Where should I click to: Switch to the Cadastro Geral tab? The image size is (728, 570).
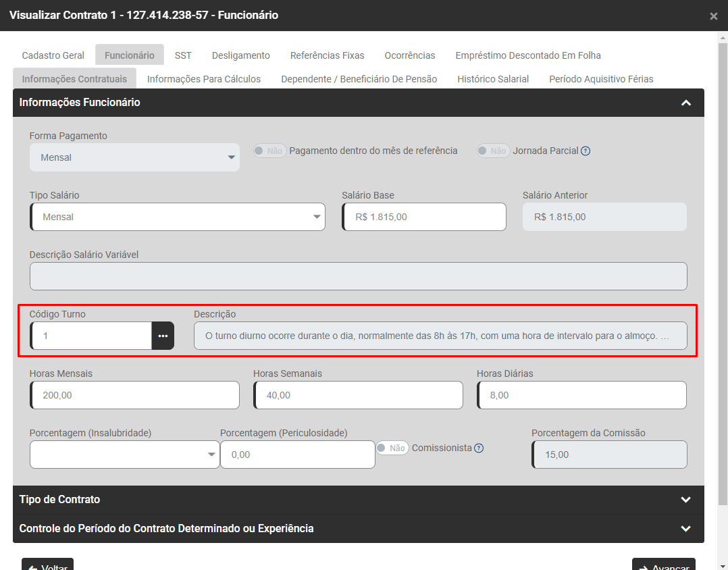coord(53,55)
